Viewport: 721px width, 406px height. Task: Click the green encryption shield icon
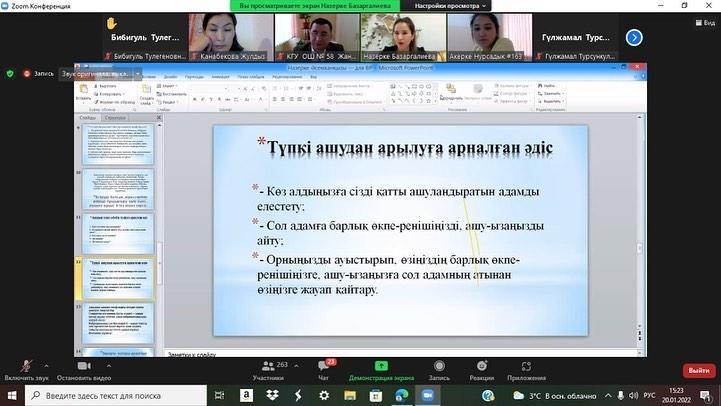pyautogui.click(x=11, y=73)
